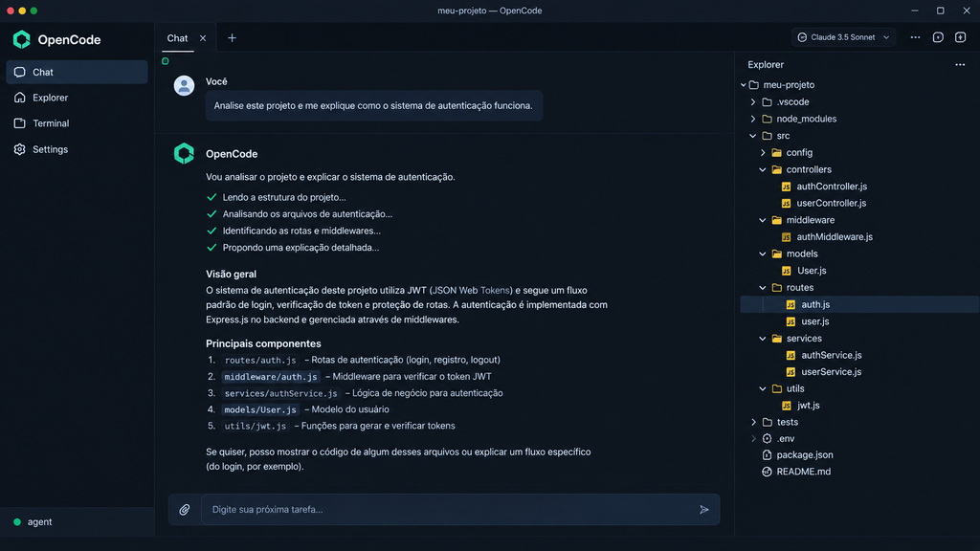Go to Explorer in the left sidebar
Screen dimensions: 980x551
(x=77, y=98)
